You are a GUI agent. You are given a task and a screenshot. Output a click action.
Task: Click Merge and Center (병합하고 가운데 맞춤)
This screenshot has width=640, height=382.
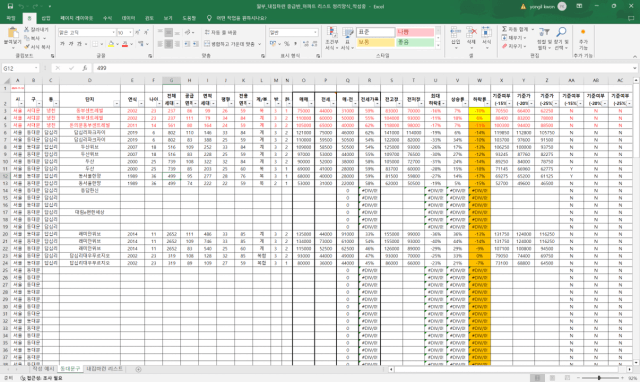[x=229, y=44]
